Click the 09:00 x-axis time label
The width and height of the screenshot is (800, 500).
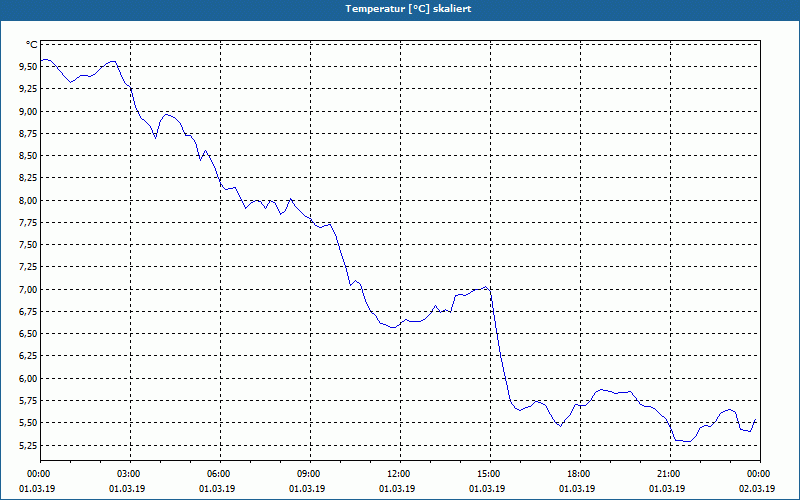[x=310, y=474]
